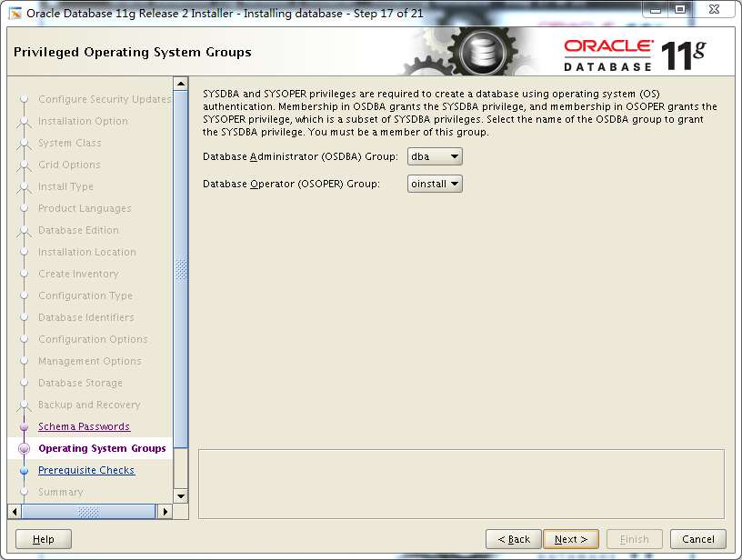Image resolution: width=742 pixels, height=560 pixels.
Task: Click the Operating System Groups progress node marker
Action: click(25, 448)
